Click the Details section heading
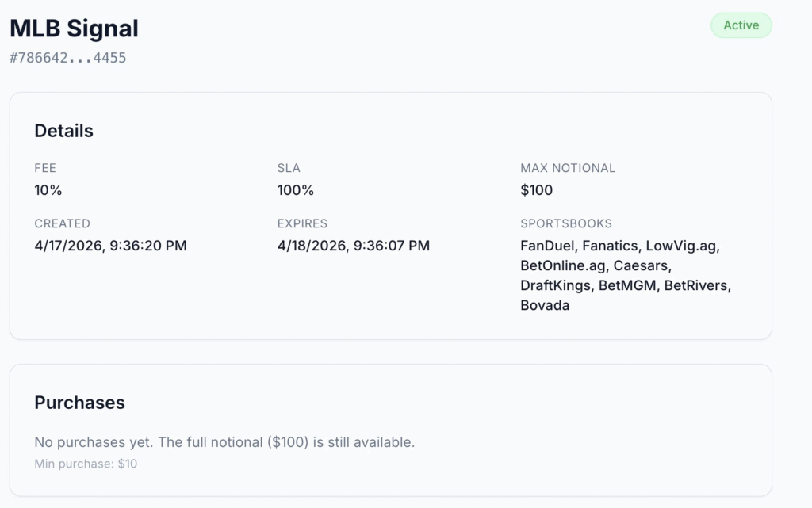Viewport: 812px width, 508px height. tap(63, 131)
